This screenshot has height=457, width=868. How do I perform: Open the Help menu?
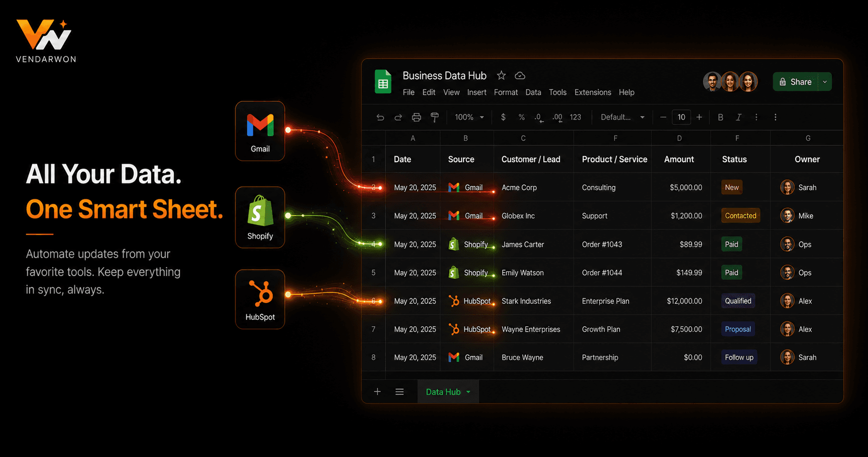click(627, 92)
